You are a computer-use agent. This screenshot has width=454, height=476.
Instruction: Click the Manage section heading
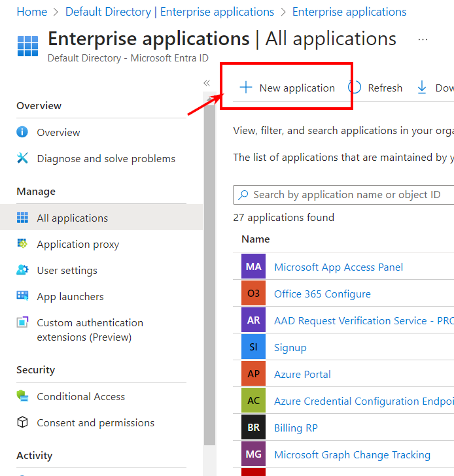pyautogui.click(x=36, y=191)
